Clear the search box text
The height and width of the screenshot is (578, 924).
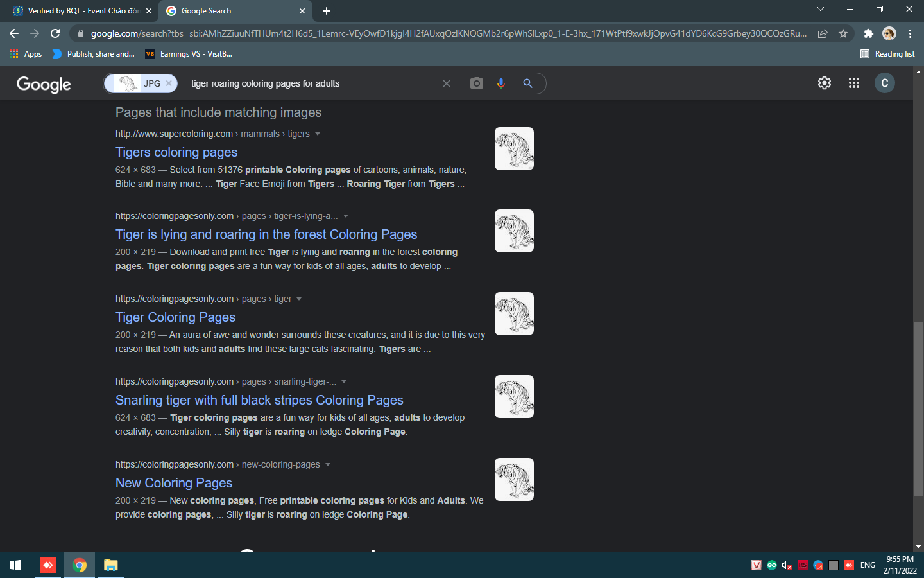(x=447, y=83)
